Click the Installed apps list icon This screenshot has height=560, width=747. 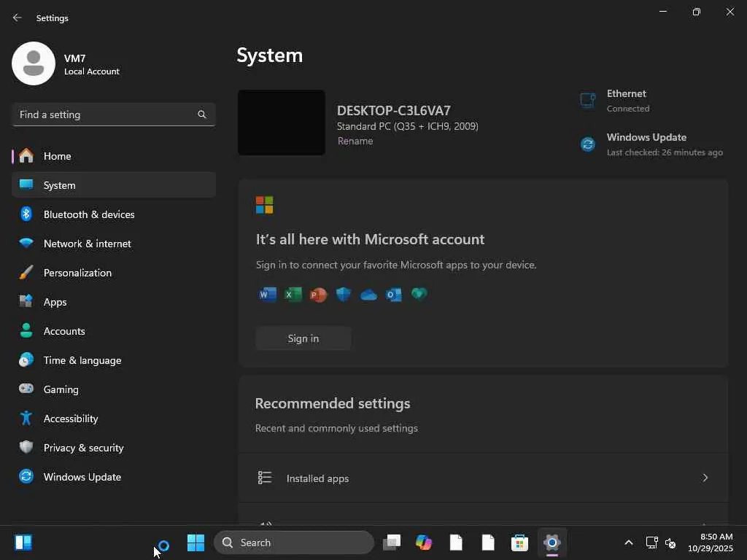coord(264,478)
